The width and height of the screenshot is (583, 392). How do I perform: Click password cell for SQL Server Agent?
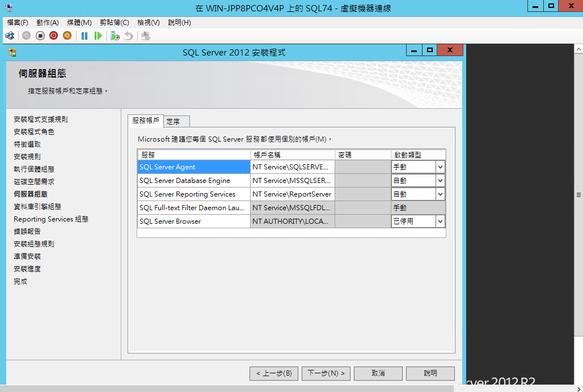coord(363,167)
